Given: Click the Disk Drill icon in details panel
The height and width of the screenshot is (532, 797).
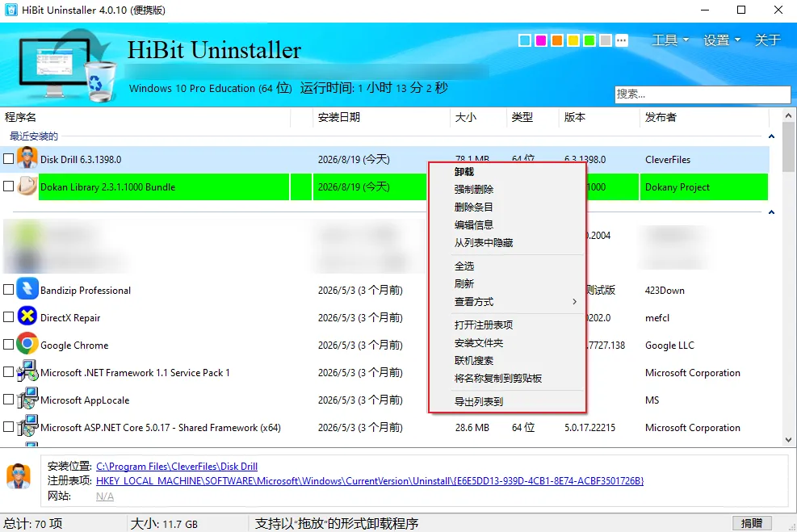Looking at the screenshot, I should [19, 476].
